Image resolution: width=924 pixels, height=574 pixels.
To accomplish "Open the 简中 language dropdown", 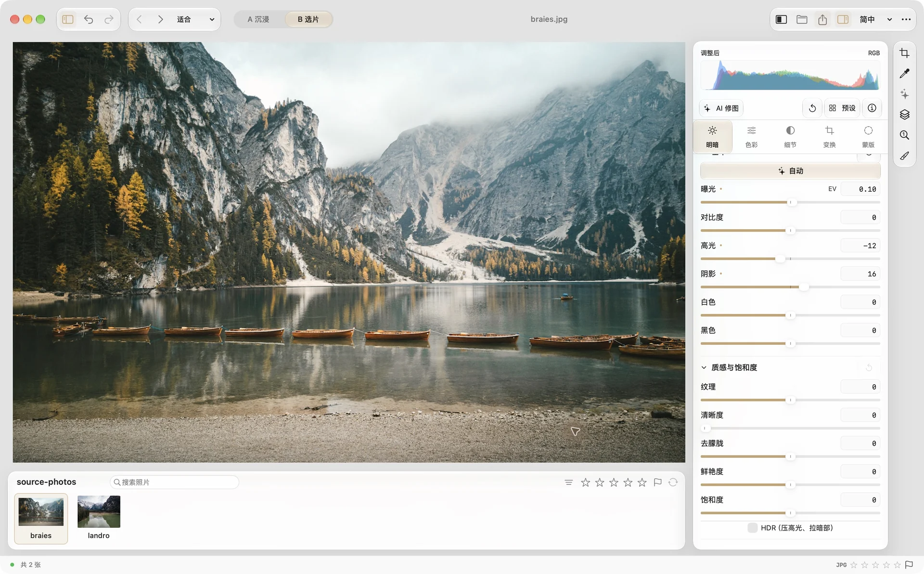I will (875, 19).
